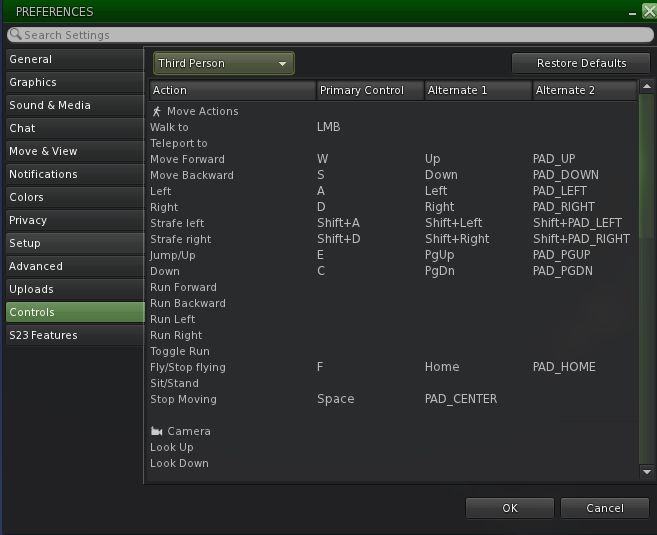Click the Space binding for Stop Moving

click(x=335, y=399)
